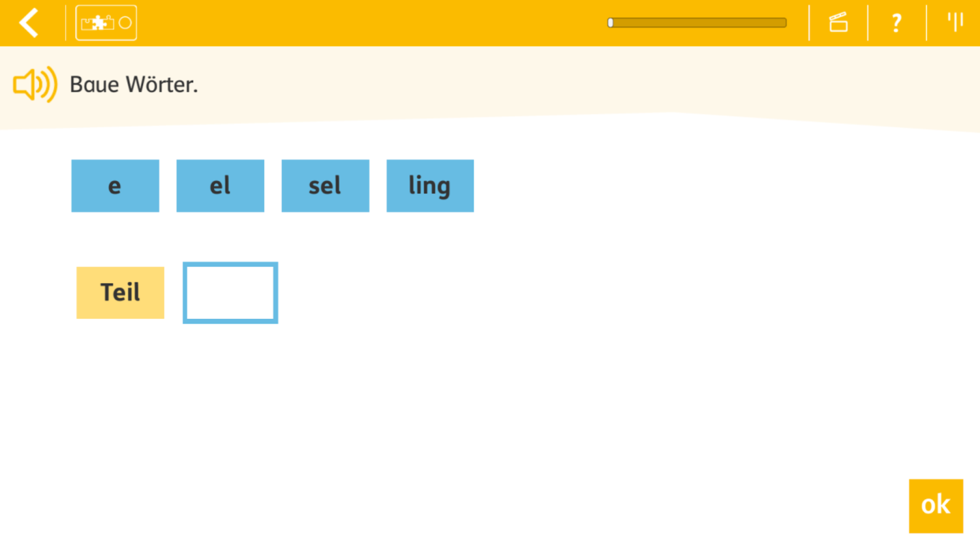
Task: Pick the "sel" syllable tile
Action: [x=325, y=186]
